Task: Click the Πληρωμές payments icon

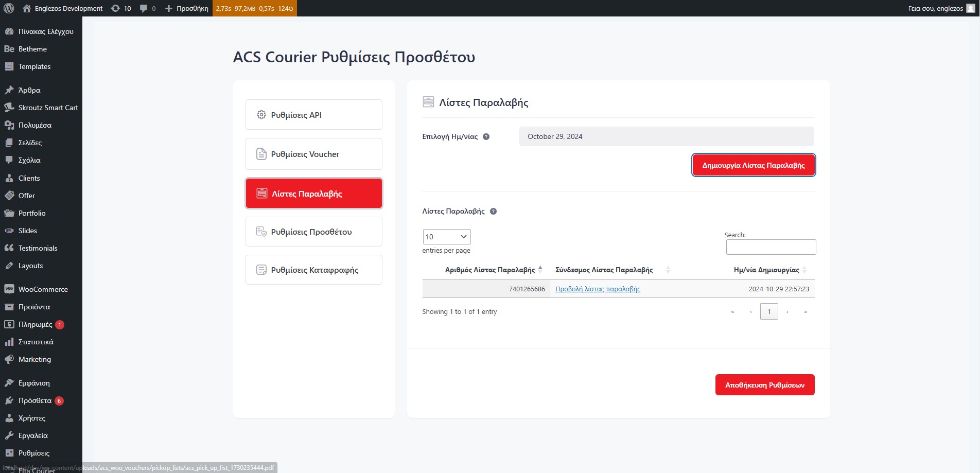Action: pyautogui.click(x=9, y=324)
